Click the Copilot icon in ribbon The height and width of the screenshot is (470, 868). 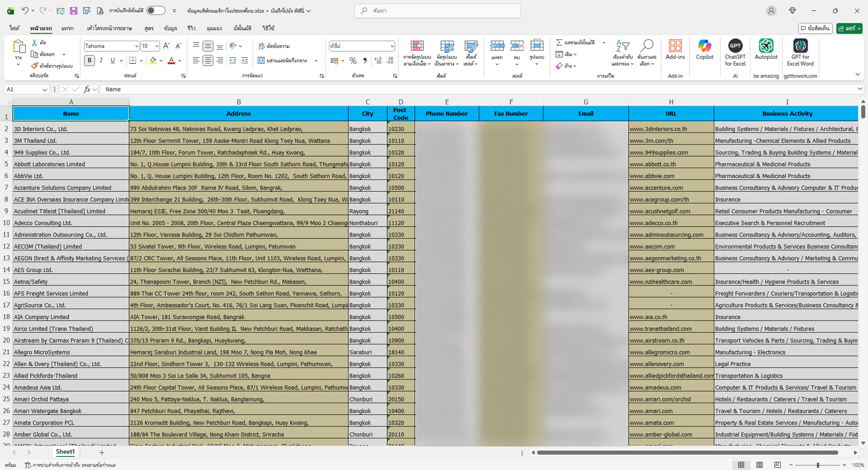coord(704,47)
